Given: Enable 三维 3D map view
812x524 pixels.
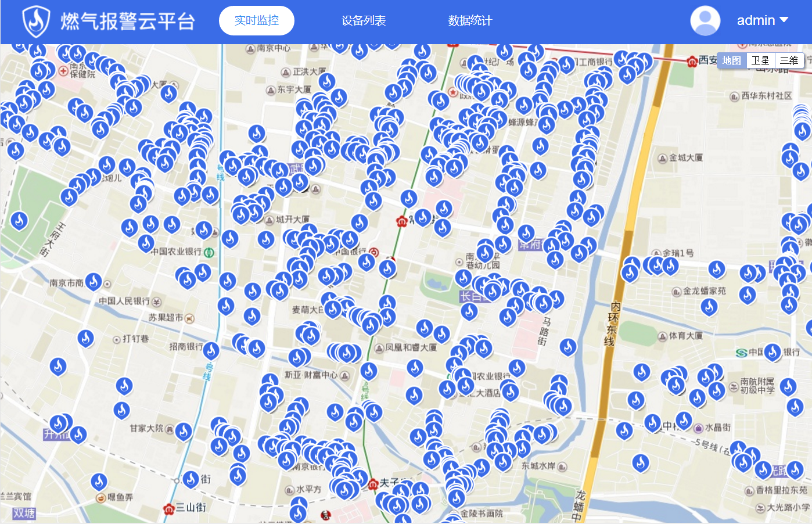Looking at the screenshot, I should pyautogui.click(x=789, y=60).
